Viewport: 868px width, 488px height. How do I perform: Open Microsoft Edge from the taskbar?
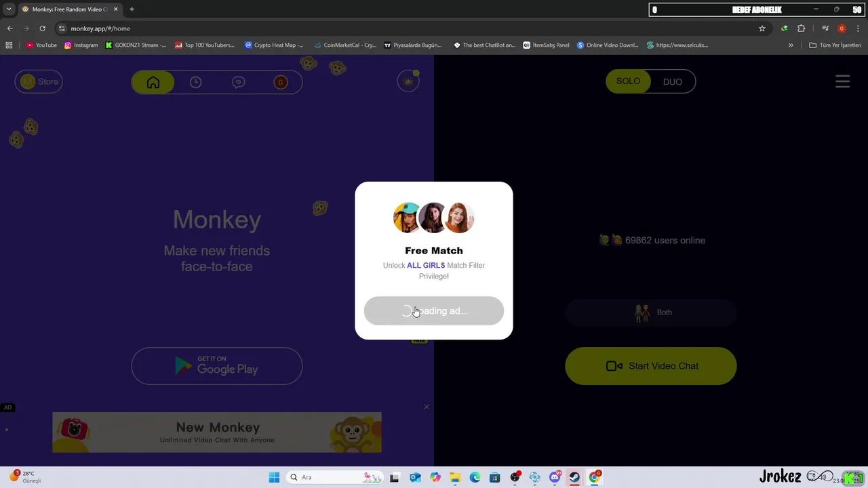475,477
